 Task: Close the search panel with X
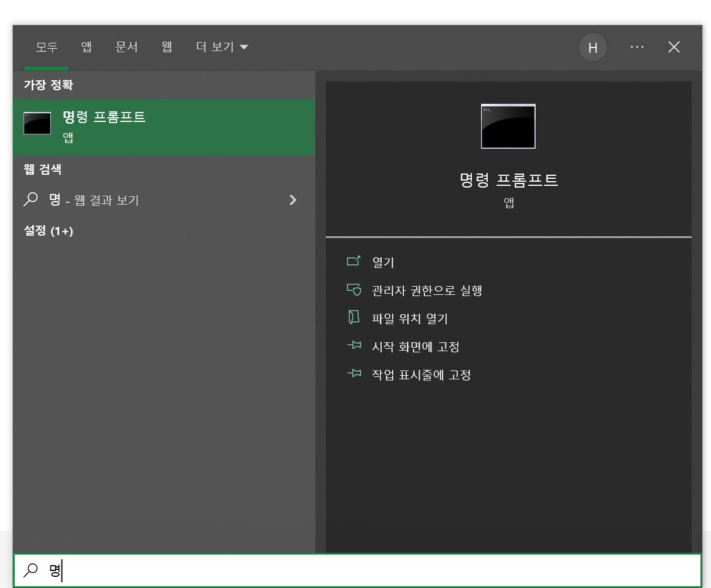tap(674, 47)
